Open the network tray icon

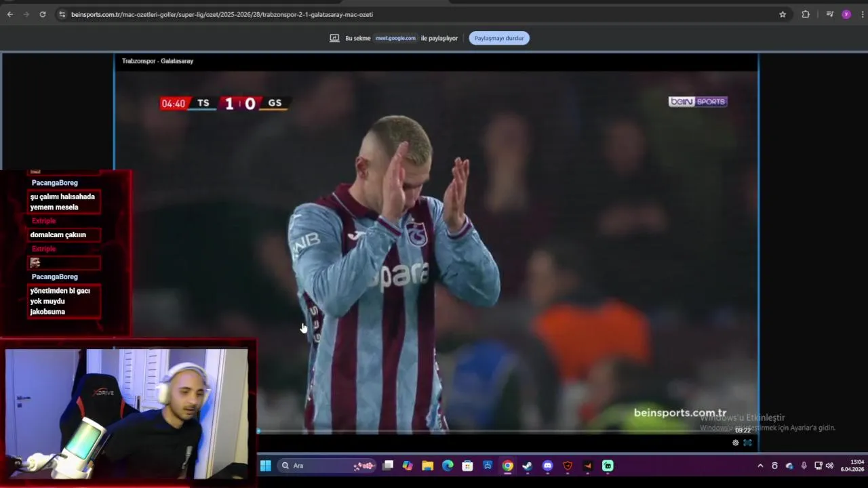point(818,466)
